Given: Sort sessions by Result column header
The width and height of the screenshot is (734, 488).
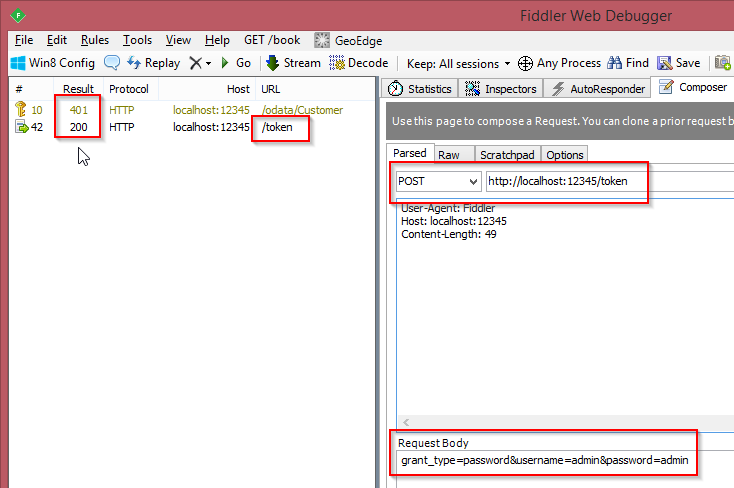Looking at the screenshot, I should (78, 89).
